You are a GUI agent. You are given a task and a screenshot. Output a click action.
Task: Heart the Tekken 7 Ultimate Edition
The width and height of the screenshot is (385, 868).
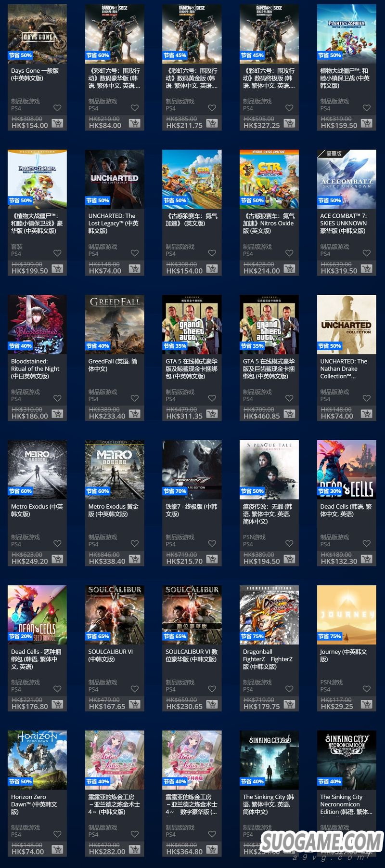coord(212,543)
